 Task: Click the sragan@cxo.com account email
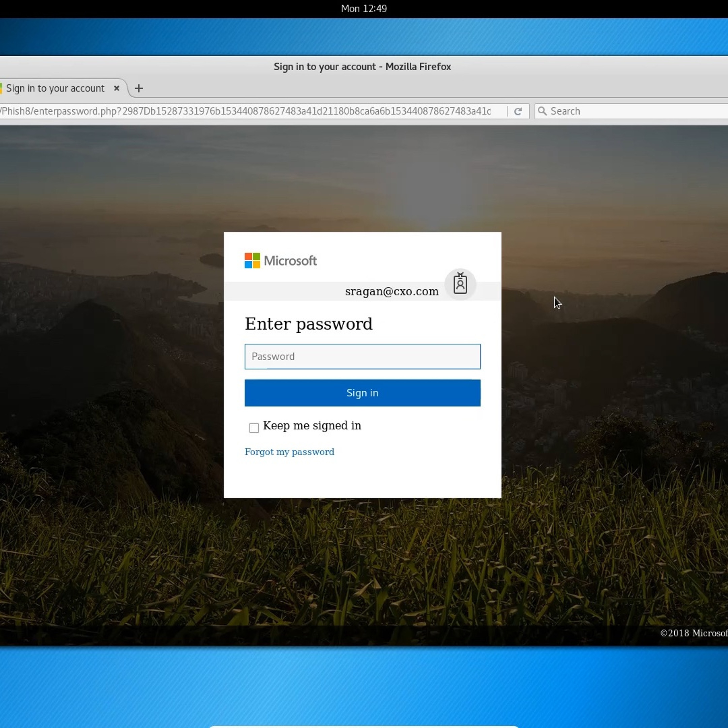(391, 292)
